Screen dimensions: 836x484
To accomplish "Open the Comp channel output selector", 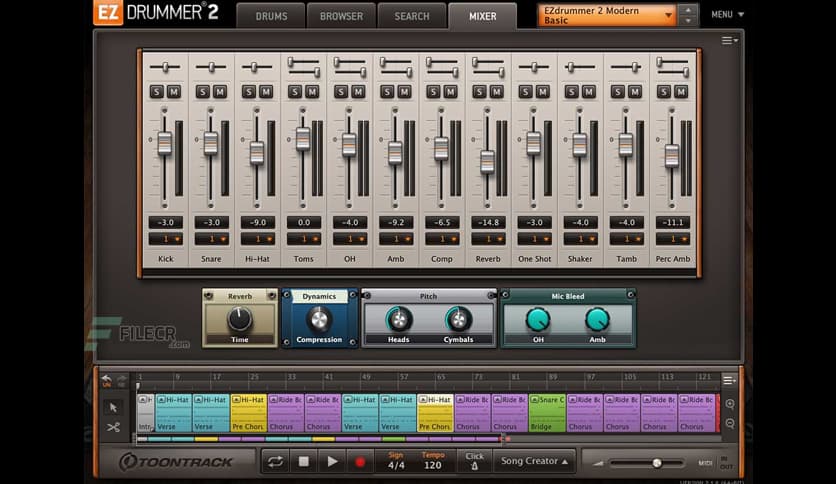I will pyautogui.click(x=442, y=239).
